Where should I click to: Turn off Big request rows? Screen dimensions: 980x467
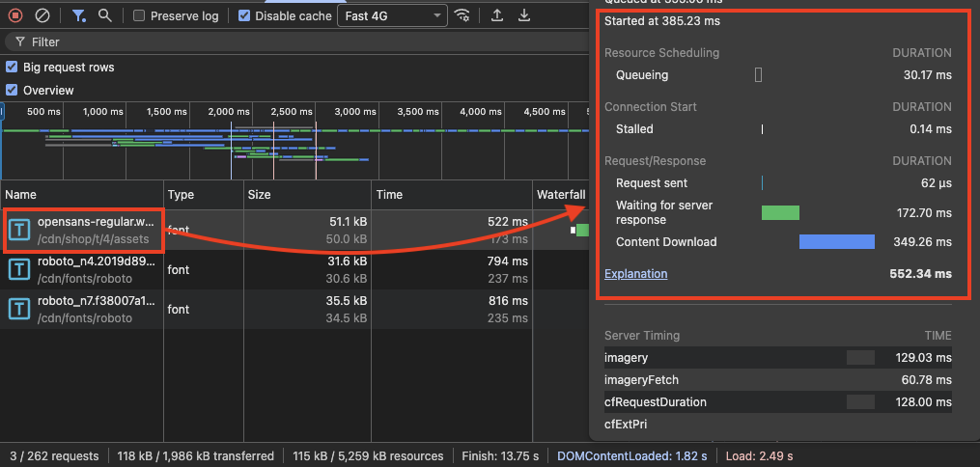click(12, 68)
